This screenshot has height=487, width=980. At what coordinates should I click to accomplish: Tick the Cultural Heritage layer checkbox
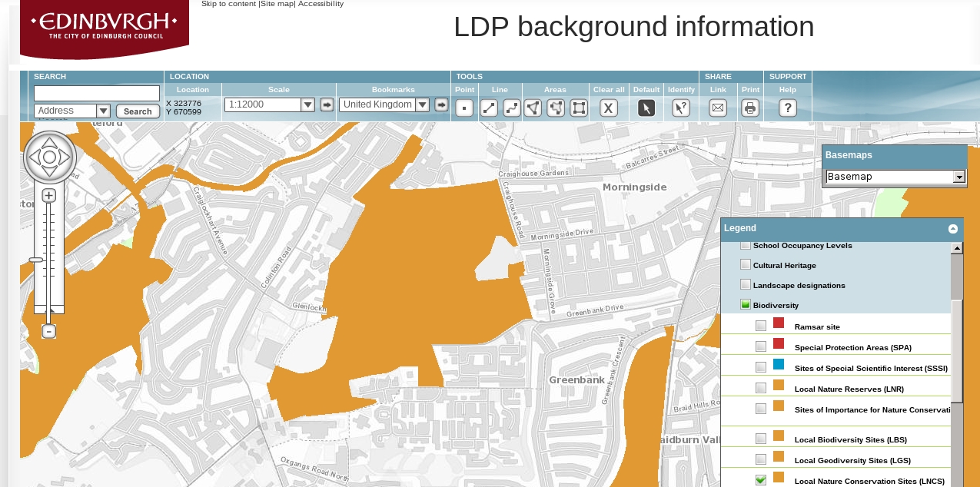pos(745,264)
